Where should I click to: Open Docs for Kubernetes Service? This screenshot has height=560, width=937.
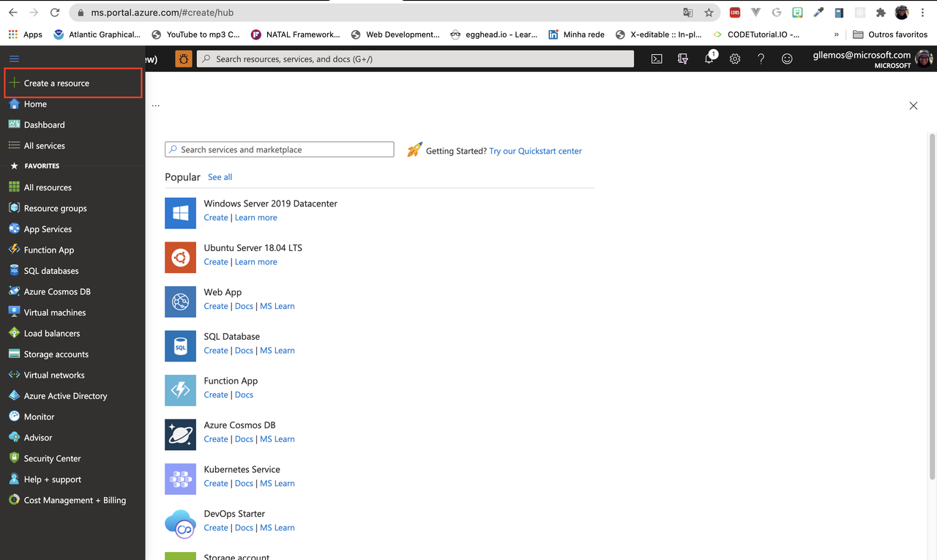pos(244,483)
